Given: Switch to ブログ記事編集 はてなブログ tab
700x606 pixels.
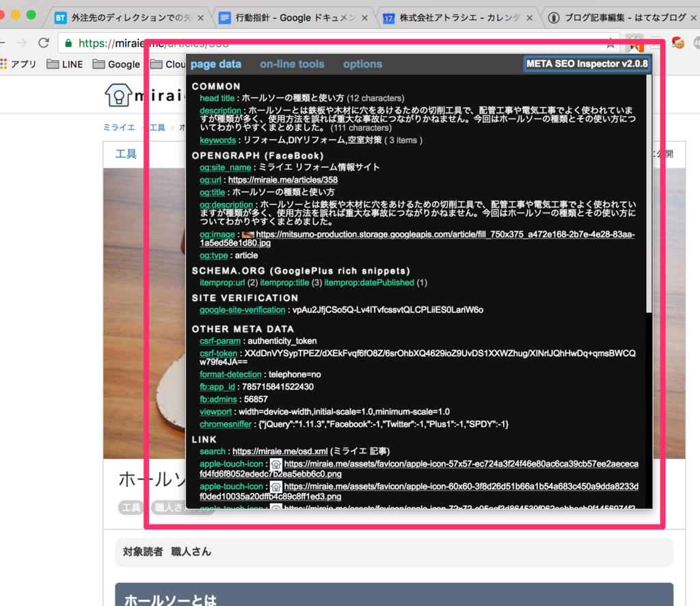Looking at the screenshot, I should tap(622, 18).
